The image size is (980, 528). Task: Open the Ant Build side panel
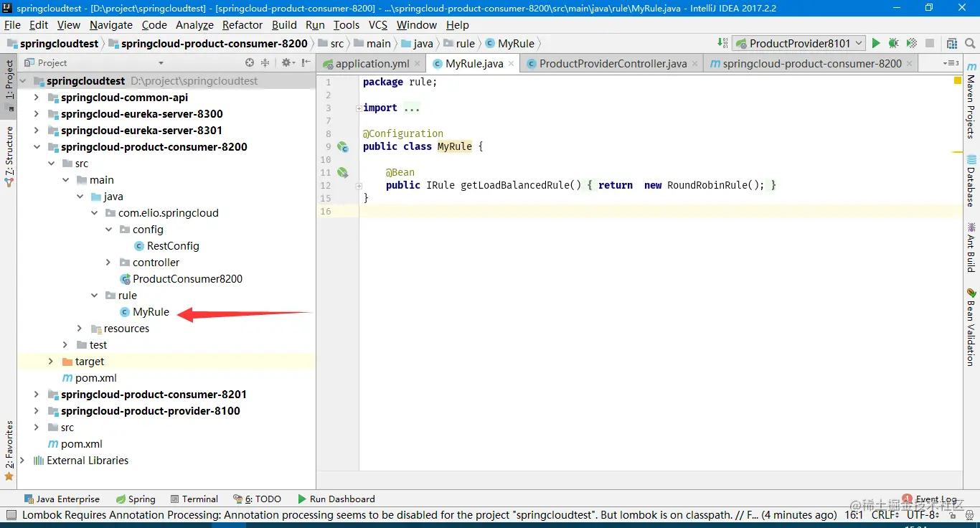click(971, 247)
